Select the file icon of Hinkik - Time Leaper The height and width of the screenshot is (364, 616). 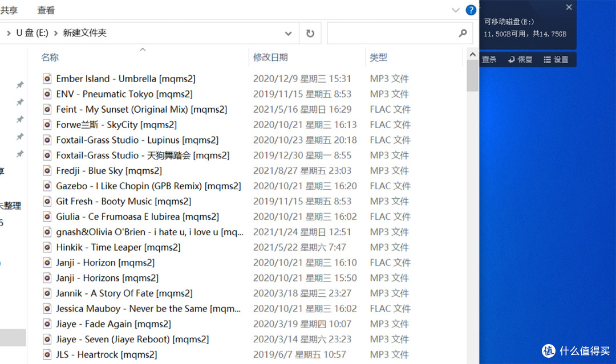click(47, 247)
